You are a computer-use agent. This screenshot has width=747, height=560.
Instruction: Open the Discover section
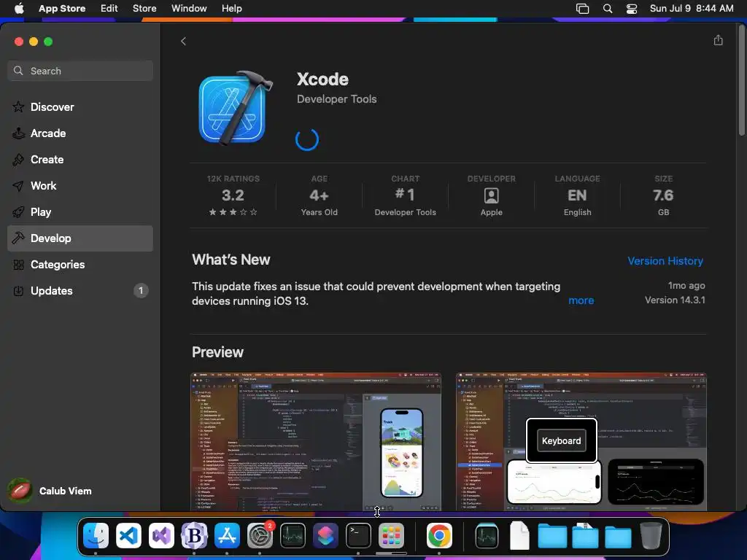tap(80, 107)
